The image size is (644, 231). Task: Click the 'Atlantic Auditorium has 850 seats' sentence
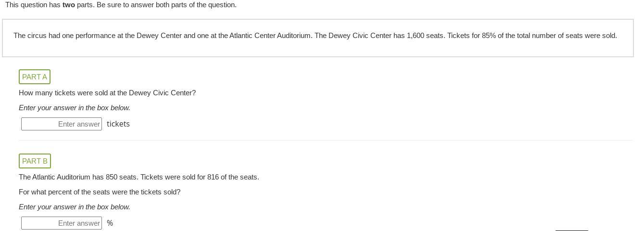tap(139, 177)
